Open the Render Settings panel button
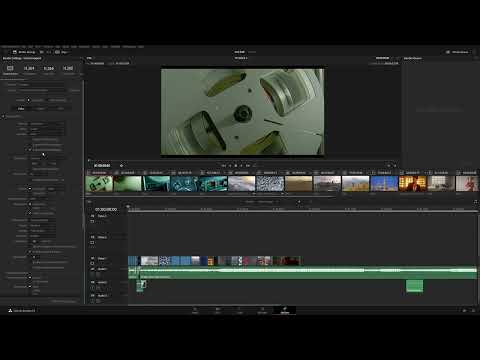 coord(24,52)
